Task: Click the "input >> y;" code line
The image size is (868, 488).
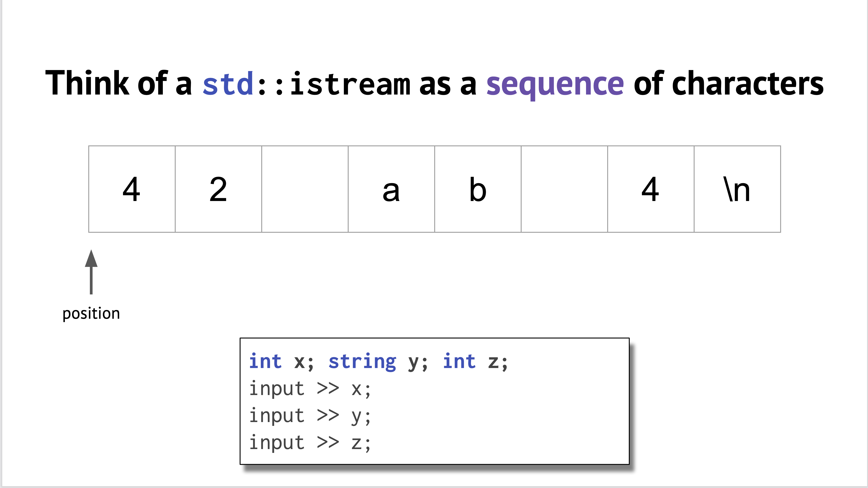Action: [310, 416]
